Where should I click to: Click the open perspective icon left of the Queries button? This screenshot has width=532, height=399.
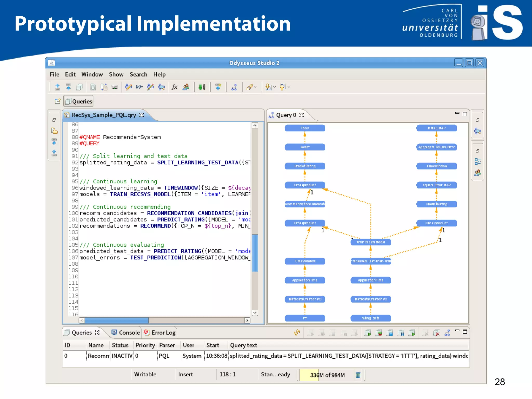coord(58,101)
